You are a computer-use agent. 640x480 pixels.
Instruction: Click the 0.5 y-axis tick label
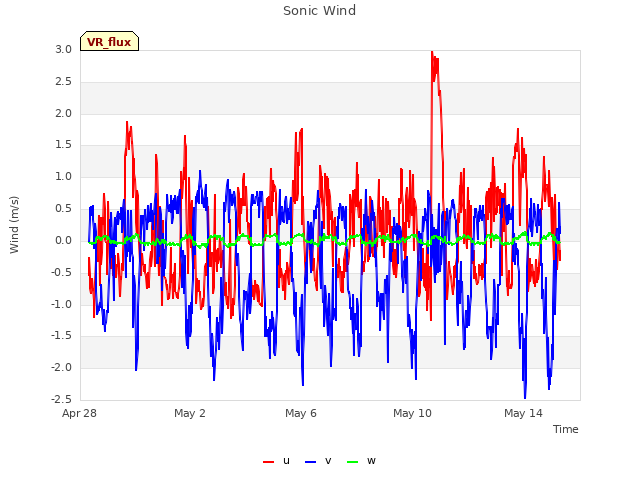64,209
